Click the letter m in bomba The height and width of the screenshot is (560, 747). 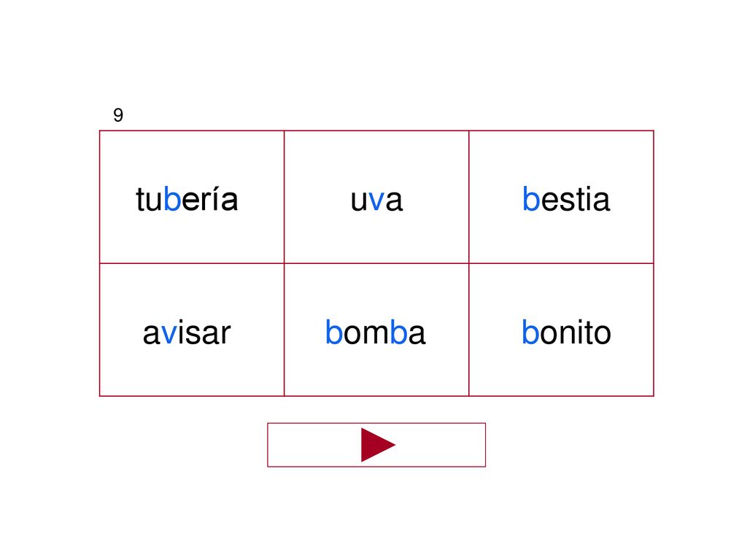(376, 334)
